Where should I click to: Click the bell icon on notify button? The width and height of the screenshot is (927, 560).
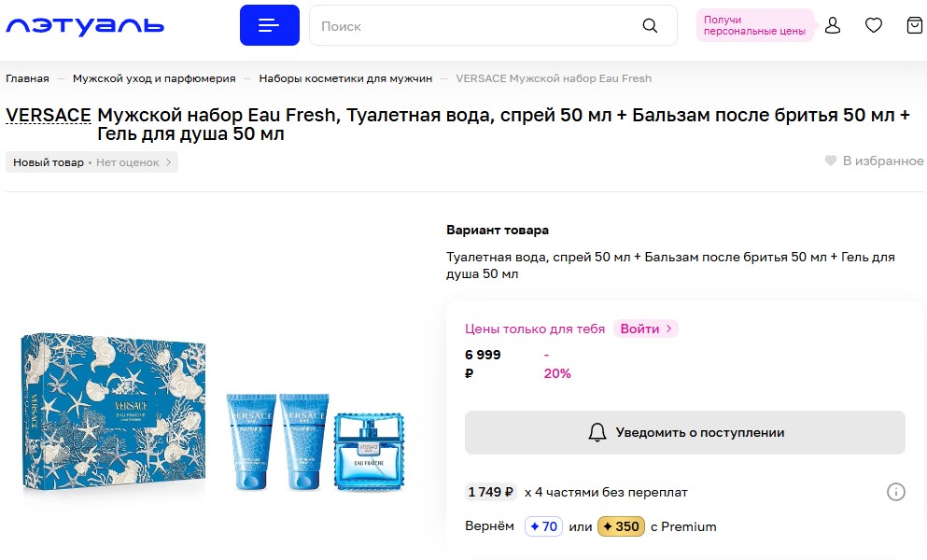click(597, 432)
